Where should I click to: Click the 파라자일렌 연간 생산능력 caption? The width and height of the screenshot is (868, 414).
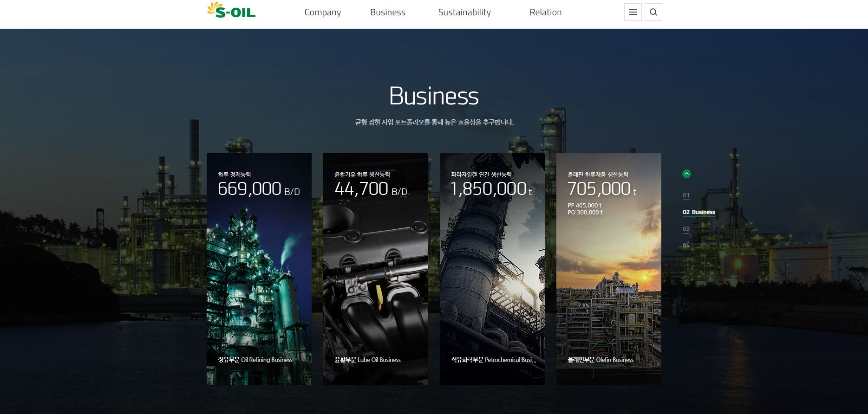[x=481, y=175]
